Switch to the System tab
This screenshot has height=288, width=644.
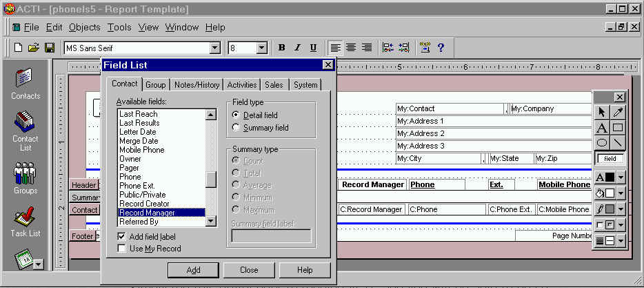305,85
